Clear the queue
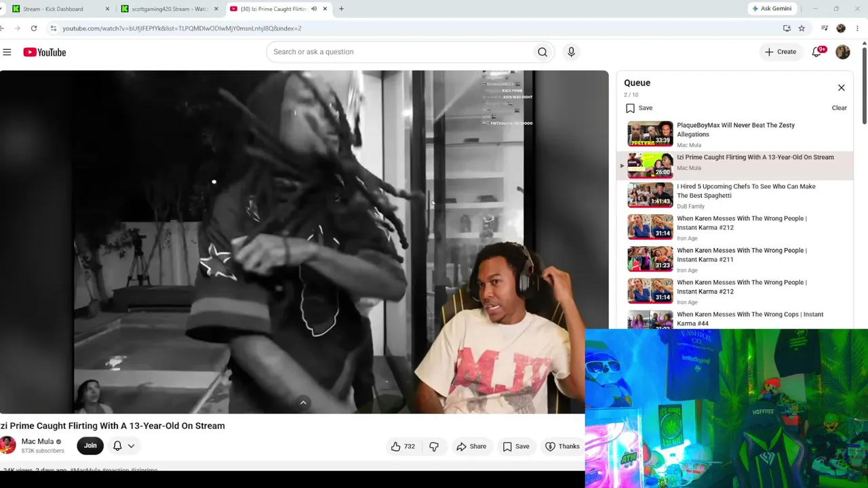This screenshot has width=868, height=488. (840, 108)
